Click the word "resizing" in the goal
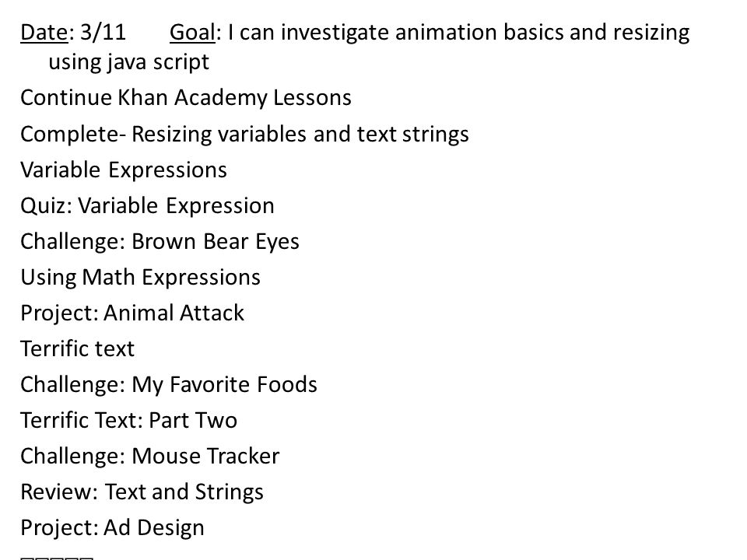Viewport: 747px width, 560px height. (651, 33)
